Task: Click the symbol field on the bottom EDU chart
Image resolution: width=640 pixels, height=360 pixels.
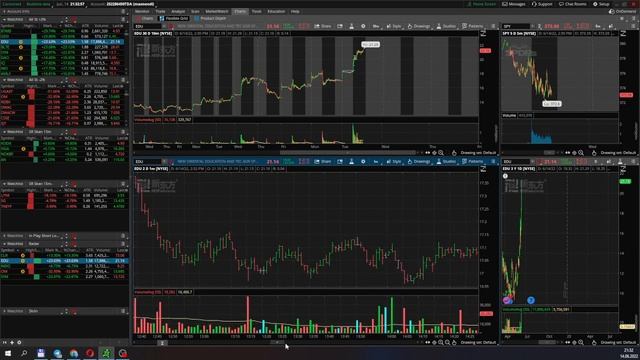Action: click(x=148, y=162)
